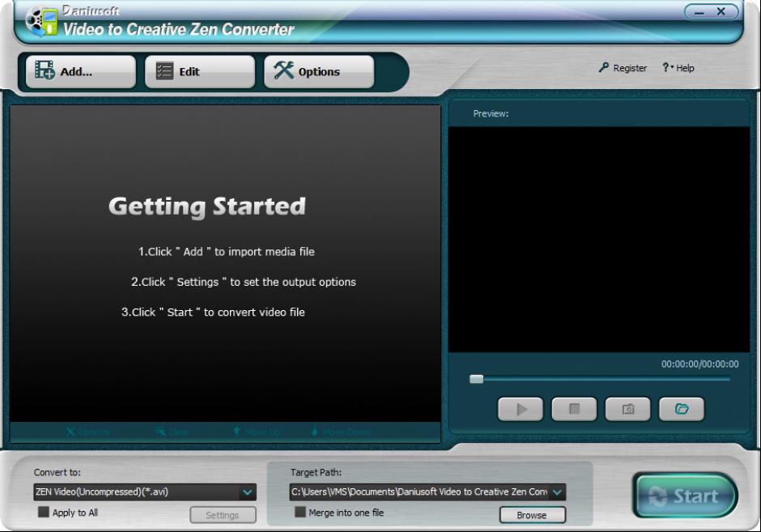
Task: Expand the Convert to format dropdown
Action: click(x=248, y=492)
